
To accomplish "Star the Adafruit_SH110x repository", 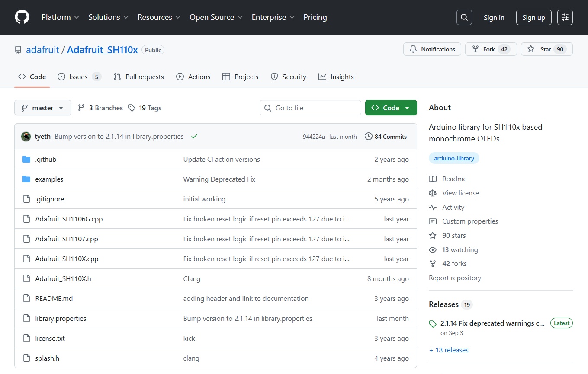I will [x=546, y=49].
